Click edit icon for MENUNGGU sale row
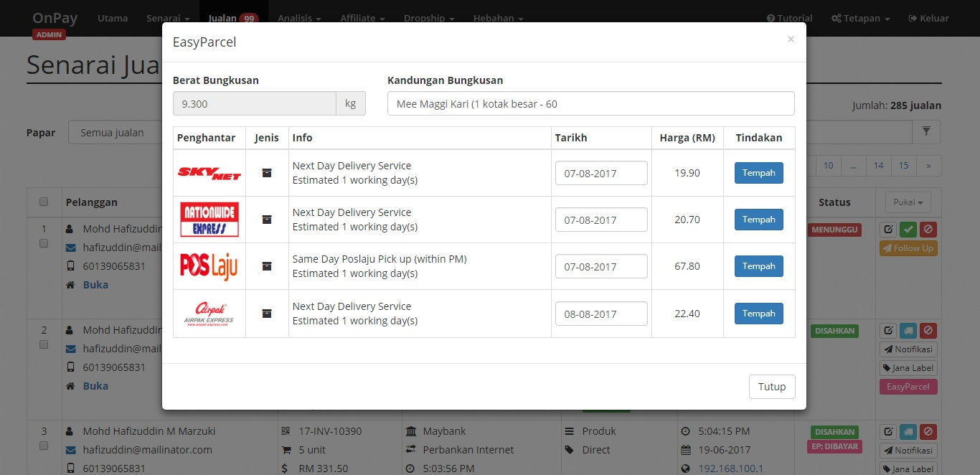 pyautogui.click(x=888, y=230)
